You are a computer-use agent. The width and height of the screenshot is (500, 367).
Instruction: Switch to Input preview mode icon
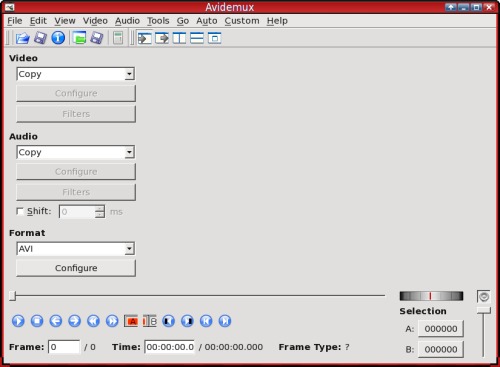click(x=145, y=38)
